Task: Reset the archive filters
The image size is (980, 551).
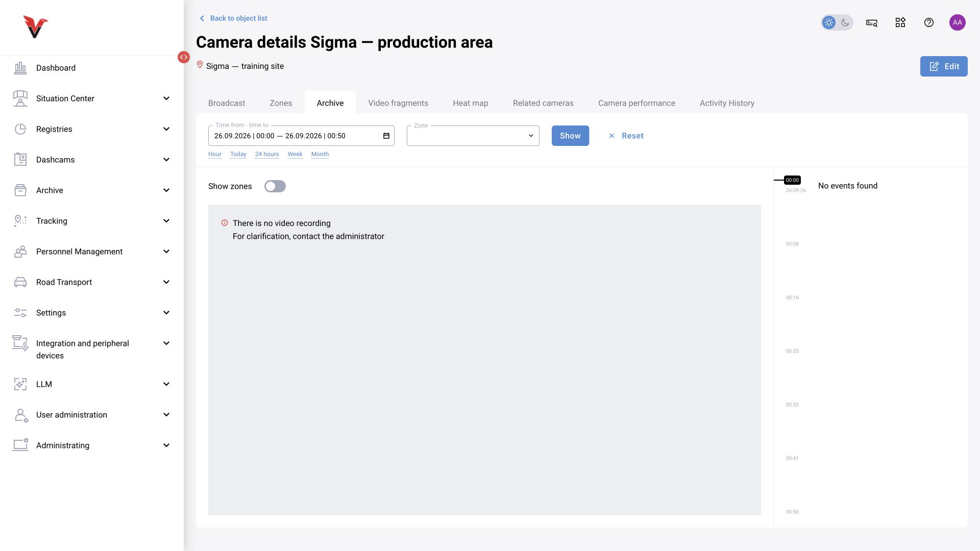Action: [x=626, y=136]
